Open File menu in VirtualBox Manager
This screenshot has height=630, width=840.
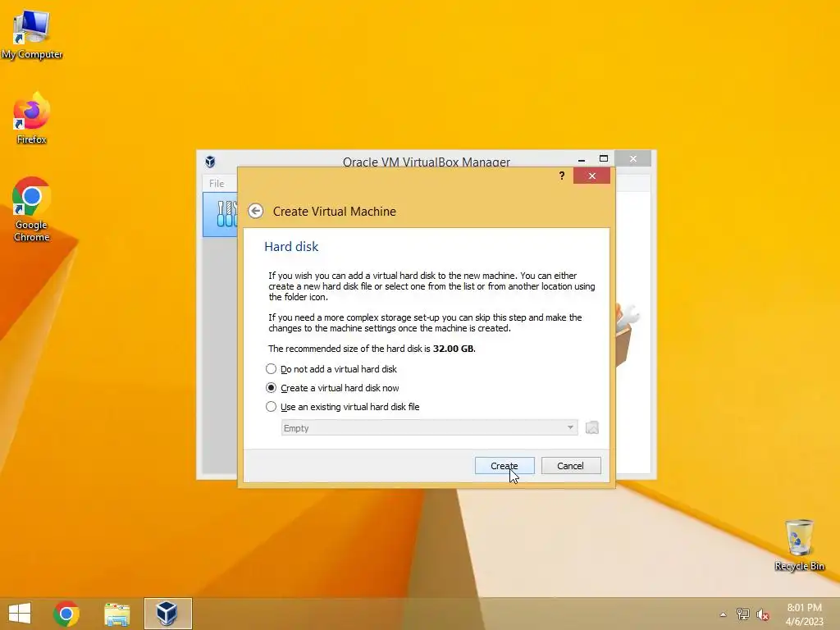click(x=217, y=183)
